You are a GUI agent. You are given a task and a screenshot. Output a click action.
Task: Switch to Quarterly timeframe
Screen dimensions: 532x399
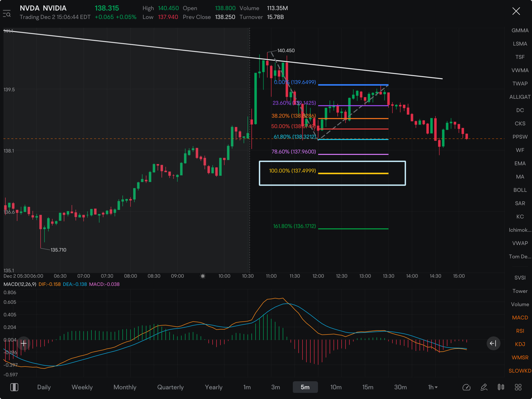pos(170,387)
